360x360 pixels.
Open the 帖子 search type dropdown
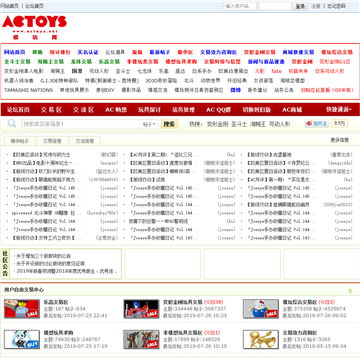[x=149, y=124]
